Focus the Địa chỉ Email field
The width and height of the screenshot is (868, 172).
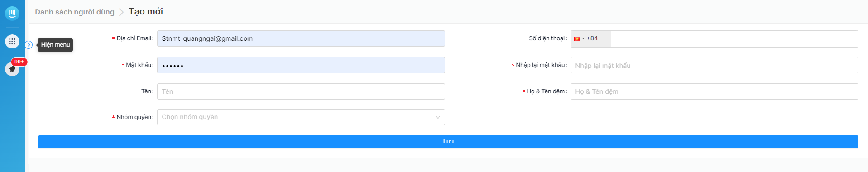coord(301,38)
